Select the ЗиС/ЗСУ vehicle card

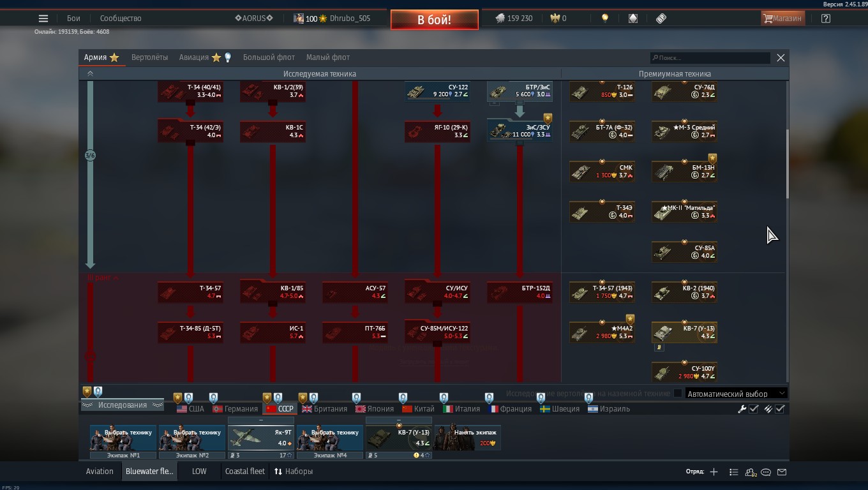(520, 130)
